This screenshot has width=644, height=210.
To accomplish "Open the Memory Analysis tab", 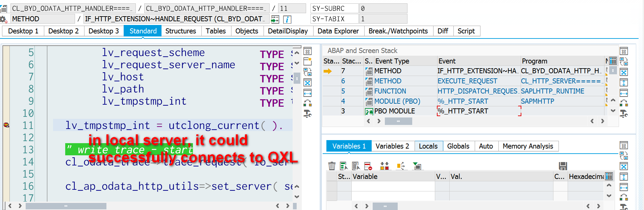I will [528, 146].
